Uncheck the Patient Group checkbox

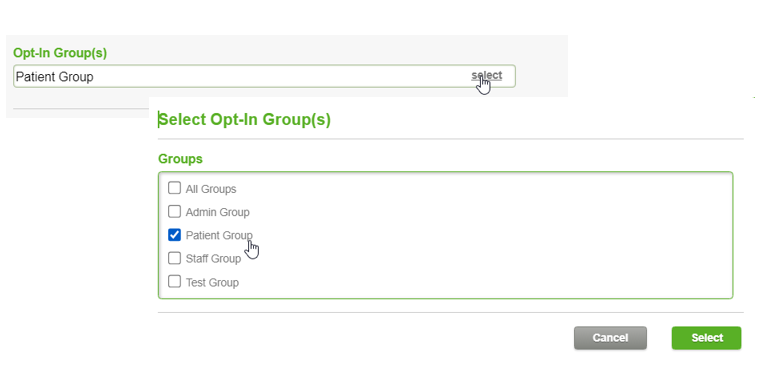pyautogui.click(x=174, y=235)
